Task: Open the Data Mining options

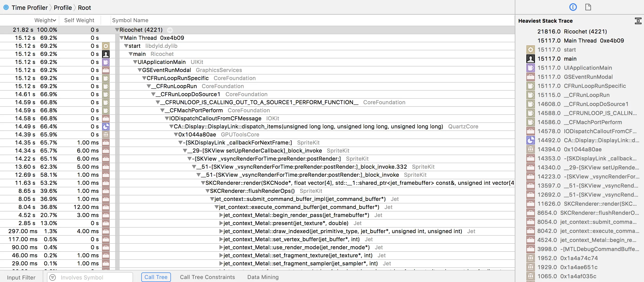Action: coord(263,277)
